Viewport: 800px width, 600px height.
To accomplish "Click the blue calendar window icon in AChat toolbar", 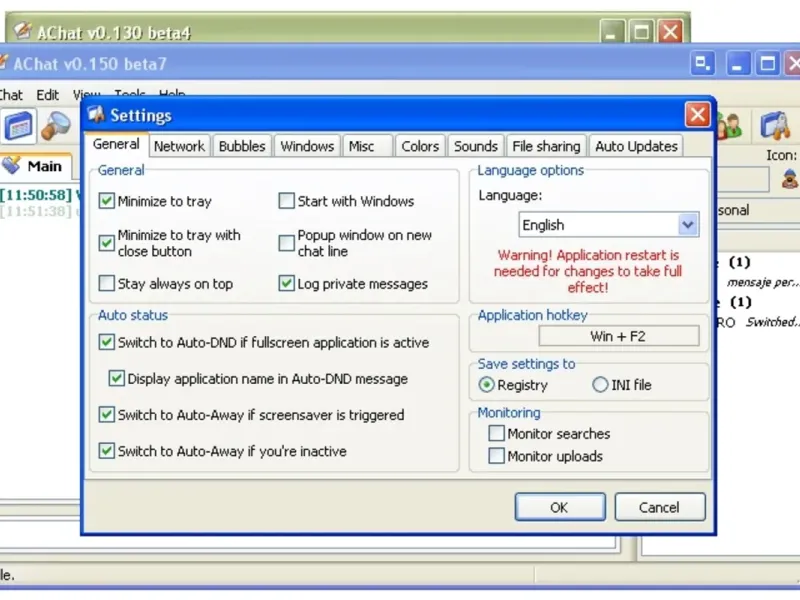I will pos(18,126).
